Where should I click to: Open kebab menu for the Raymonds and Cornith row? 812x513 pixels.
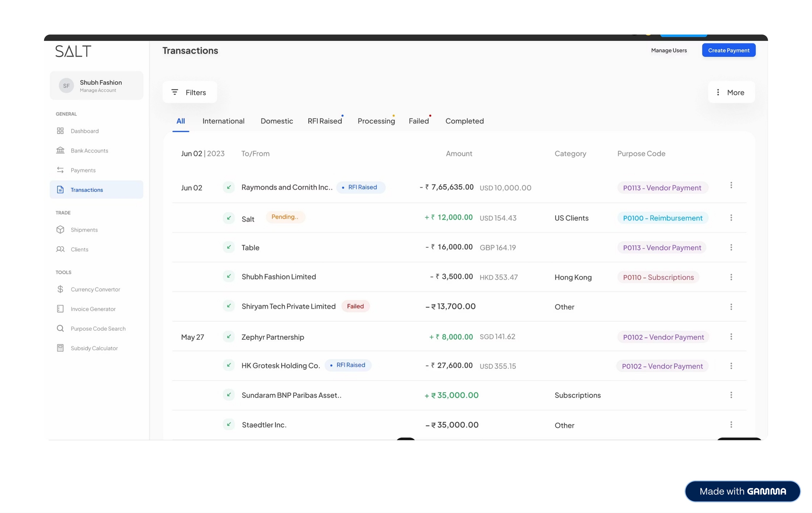click(x=731, y=185)
